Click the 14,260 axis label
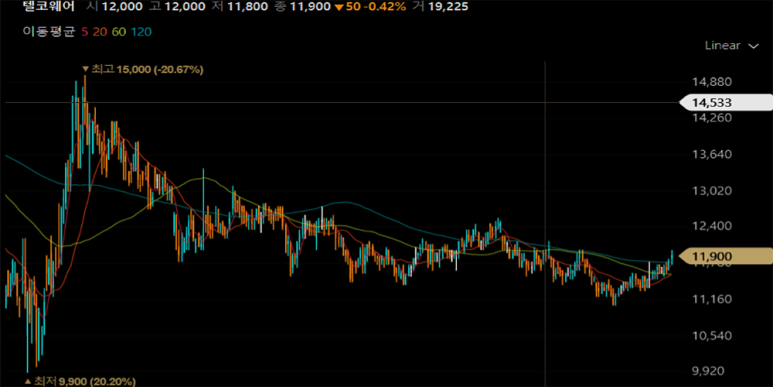This screenshot has width=773, height=387. pyautogui.click(x=712, y=118)
